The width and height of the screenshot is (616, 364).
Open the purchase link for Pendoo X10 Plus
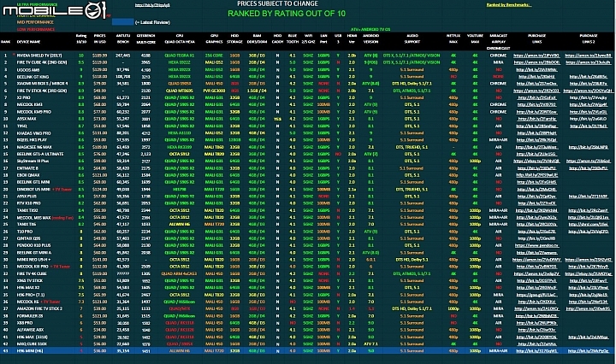tap(536, 245)
